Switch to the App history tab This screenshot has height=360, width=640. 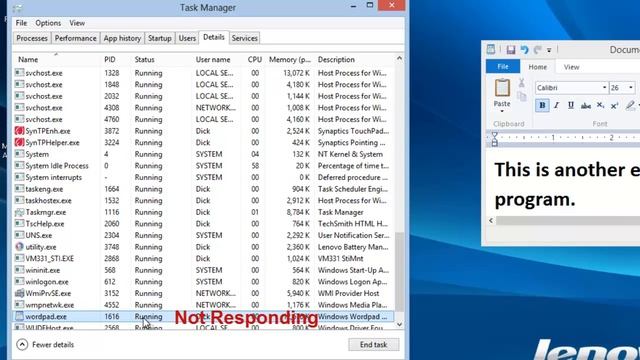coord(122,38)
